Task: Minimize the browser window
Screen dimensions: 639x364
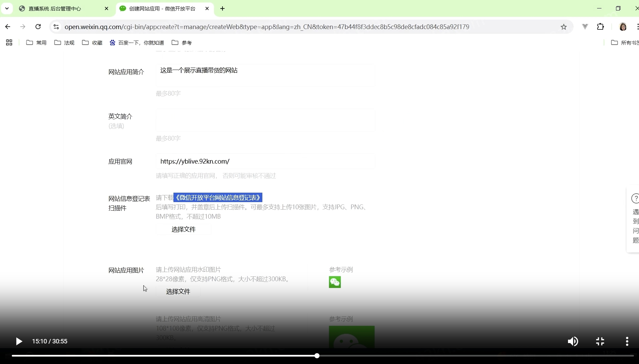Action: [599, 8]
